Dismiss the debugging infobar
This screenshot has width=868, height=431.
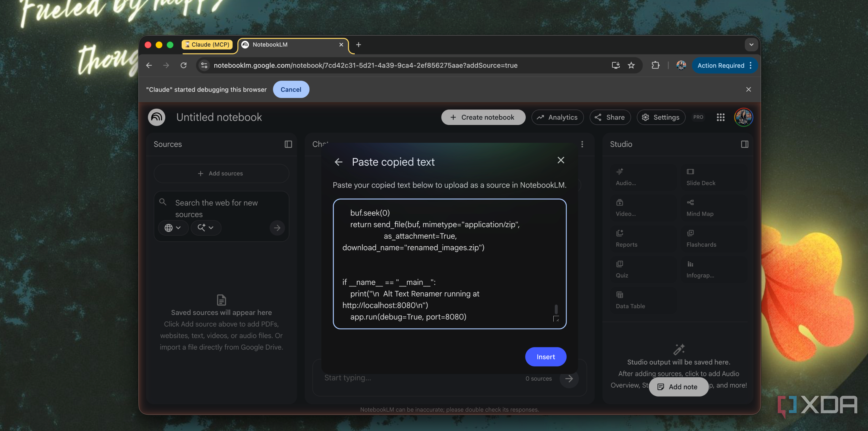pos(748,89)
